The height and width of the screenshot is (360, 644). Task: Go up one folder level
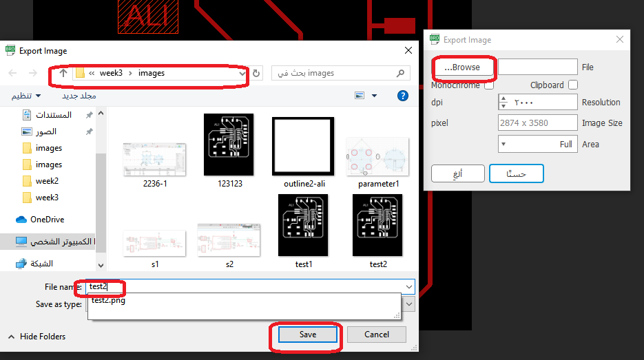pyautogui.click(x=63, y=73)
